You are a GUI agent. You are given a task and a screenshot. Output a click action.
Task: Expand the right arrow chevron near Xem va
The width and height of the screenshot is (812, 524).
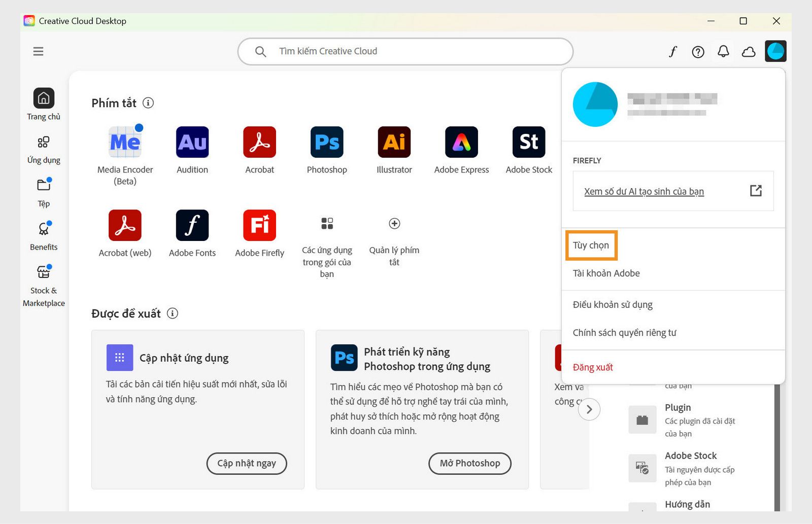[589, 409]
